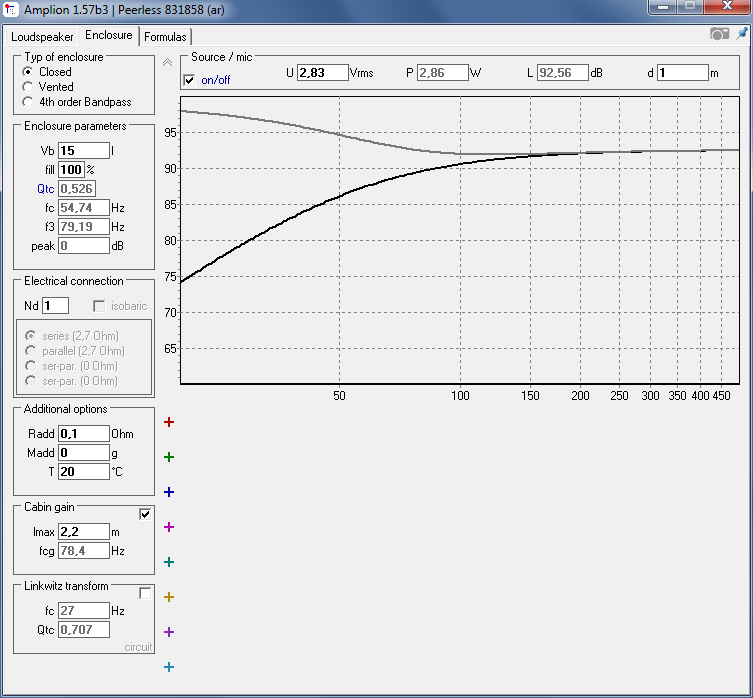Click the peak dB value field
The height and width of the screenshot is (698, 753).
tap(84, 246)
